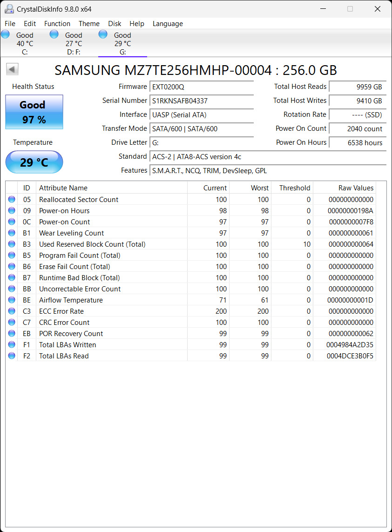
Task: Select the C: disk status orb
Action: coord(6,34)
